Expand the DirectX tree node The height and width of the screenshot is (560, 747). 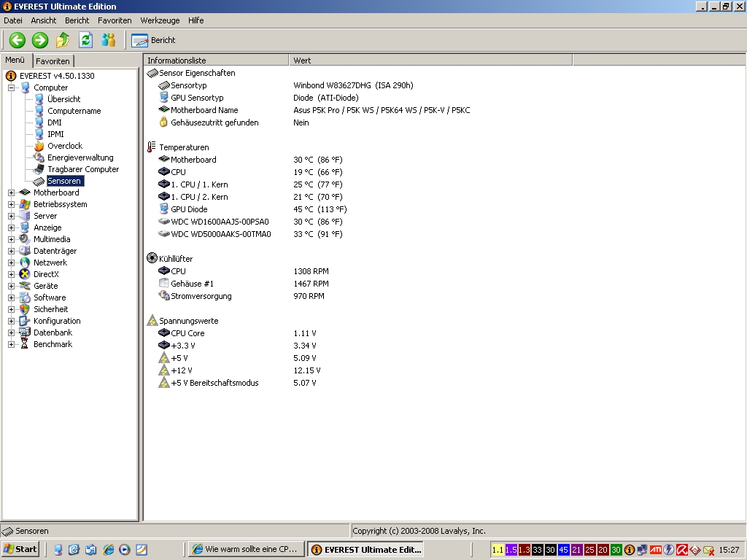11,274
